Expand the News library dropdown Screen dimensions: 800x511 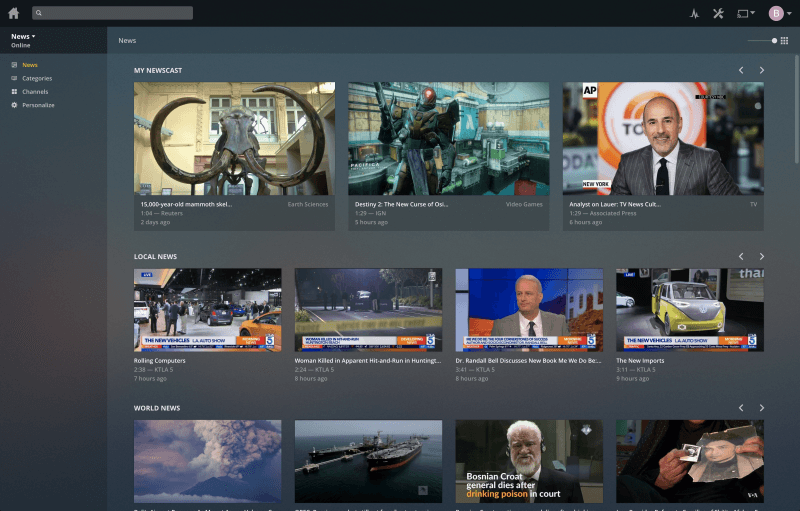coord(23,36)
